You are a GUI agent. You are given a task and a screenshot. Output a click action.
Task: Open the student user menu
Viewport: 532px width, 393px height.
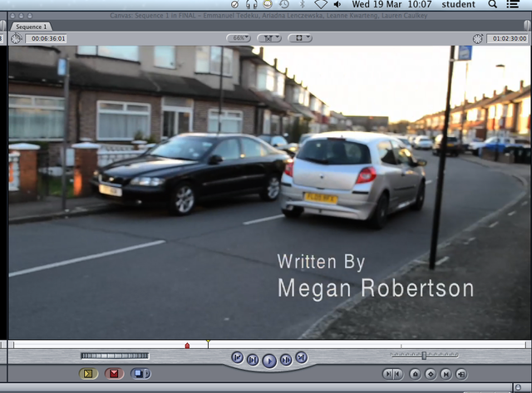[x=458, y=4]
